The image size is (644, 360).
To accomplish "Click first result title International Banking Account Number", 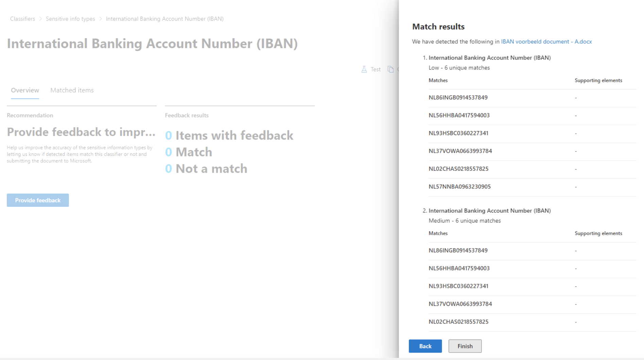I will pyautogui.click(x=490, y=58).
